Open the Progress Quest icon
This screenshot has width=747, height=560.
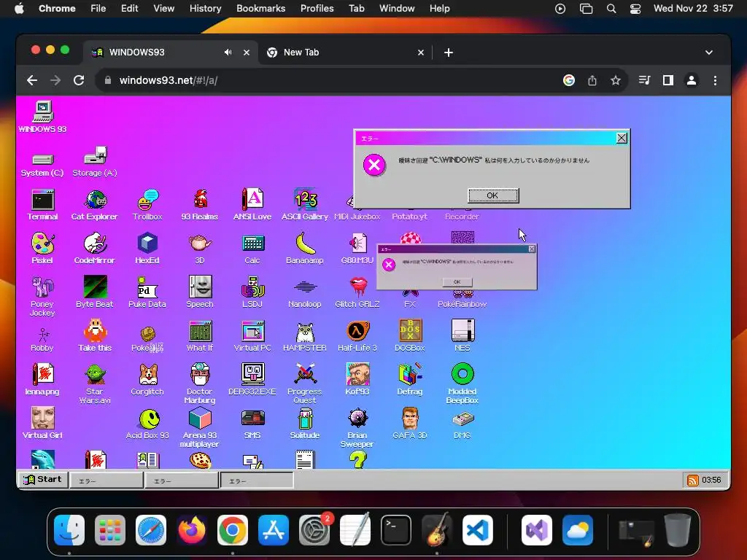(x=305, y=384)
